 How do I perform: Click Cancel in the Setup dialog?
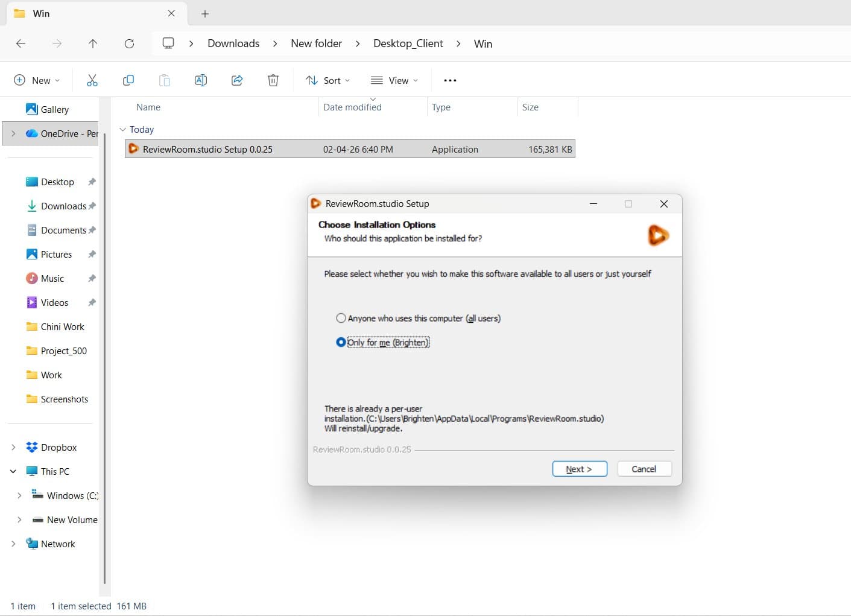(644, 469)
